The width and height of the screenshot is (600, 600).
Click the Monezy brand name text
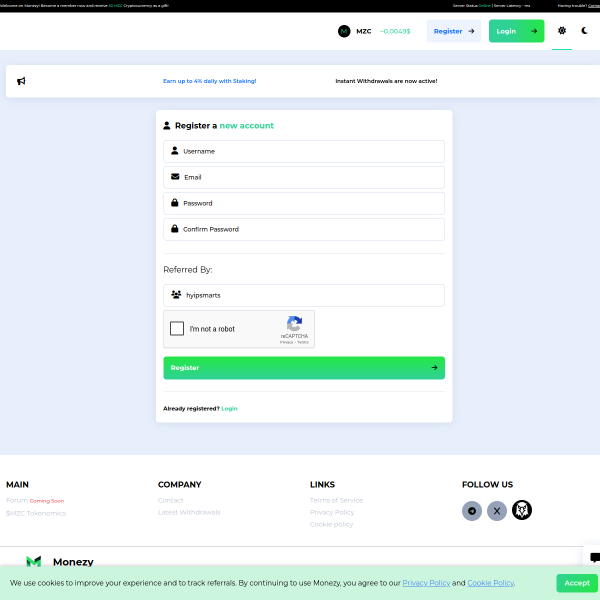tap(73, 561)
